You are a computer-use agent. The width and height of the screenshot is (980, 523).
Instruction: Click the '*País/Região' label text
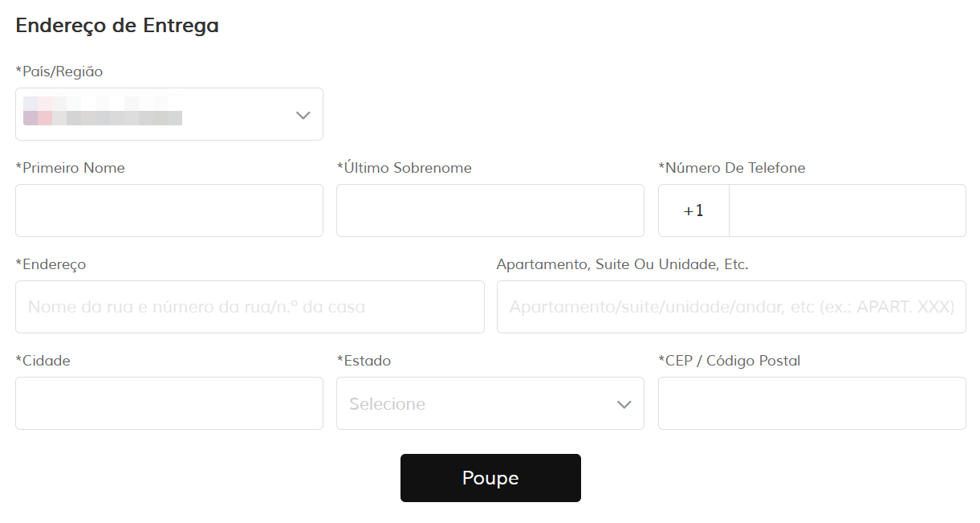[x=59, y=72]
